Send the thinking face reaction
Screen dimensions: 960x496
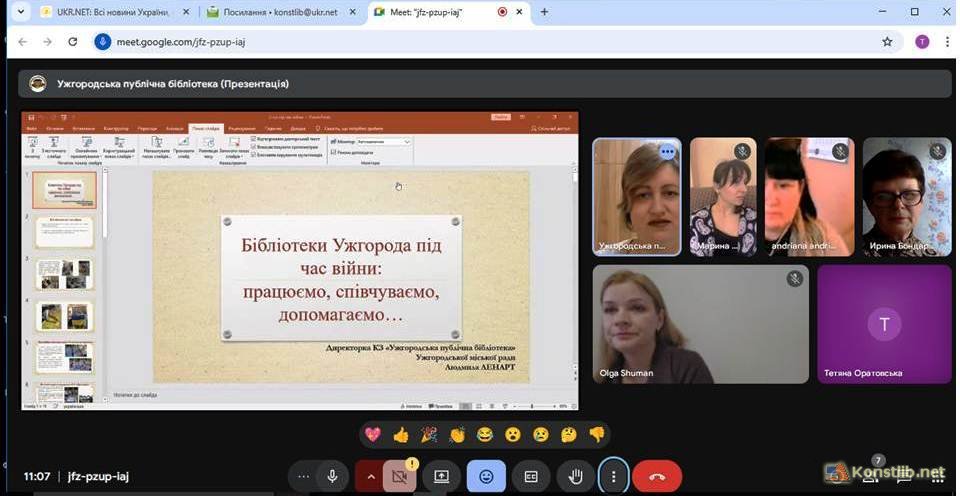click(x=569, y=434)
